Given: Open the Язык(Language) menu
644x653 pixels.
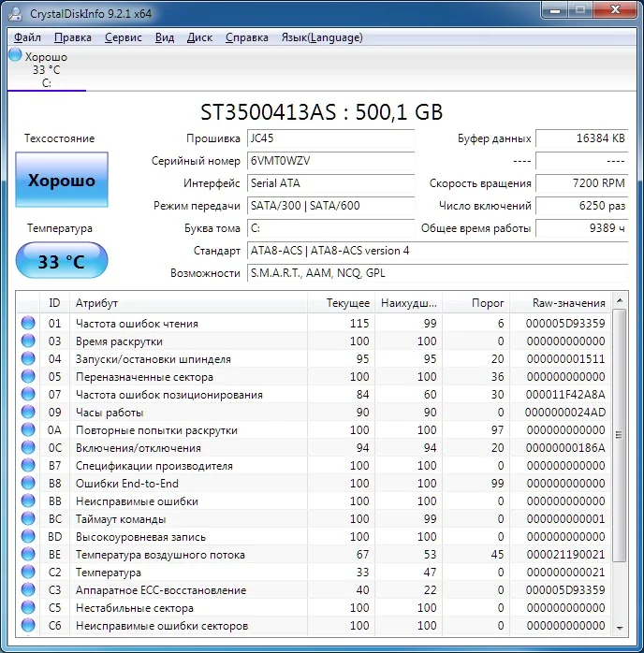Looking at the screenshot, I should tap(322, 37).
